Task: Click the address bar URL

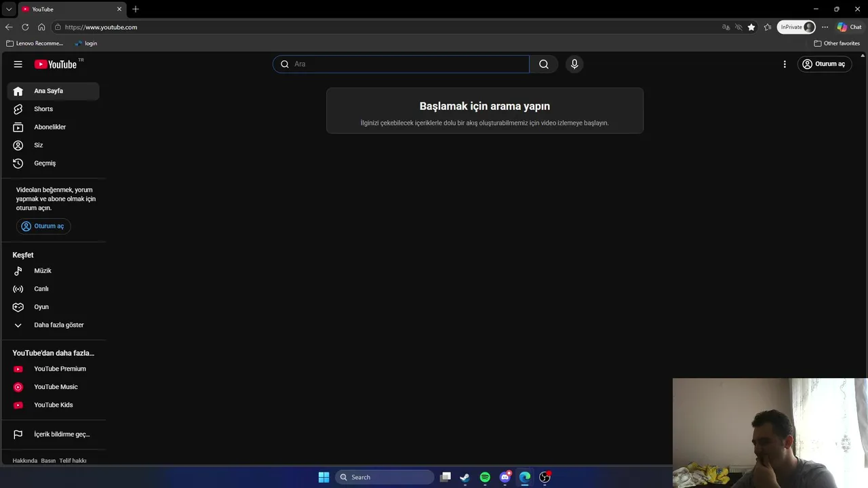Action: coord(101,27)
